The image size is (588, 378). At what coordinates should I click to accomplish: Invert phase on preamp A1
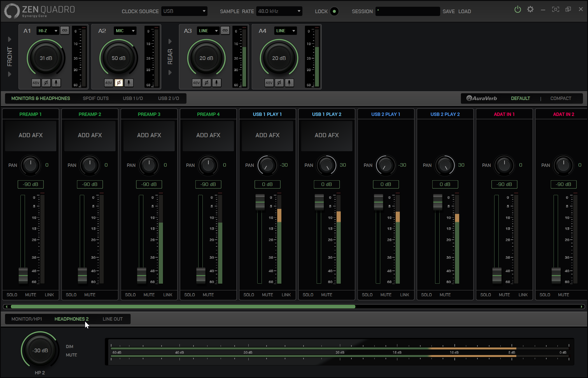pyautogui.click(x=46, y=83)
